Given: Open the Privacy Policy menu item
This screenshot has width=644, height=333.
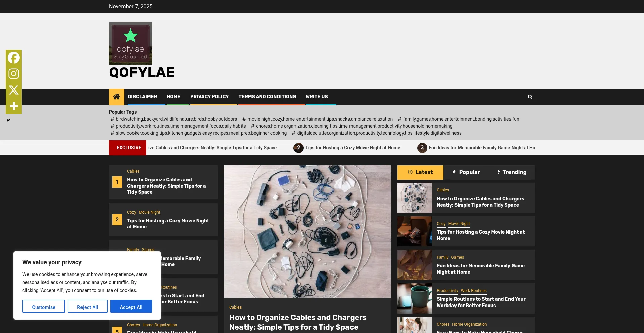Looking at the screenshot, I should point(209,97).
